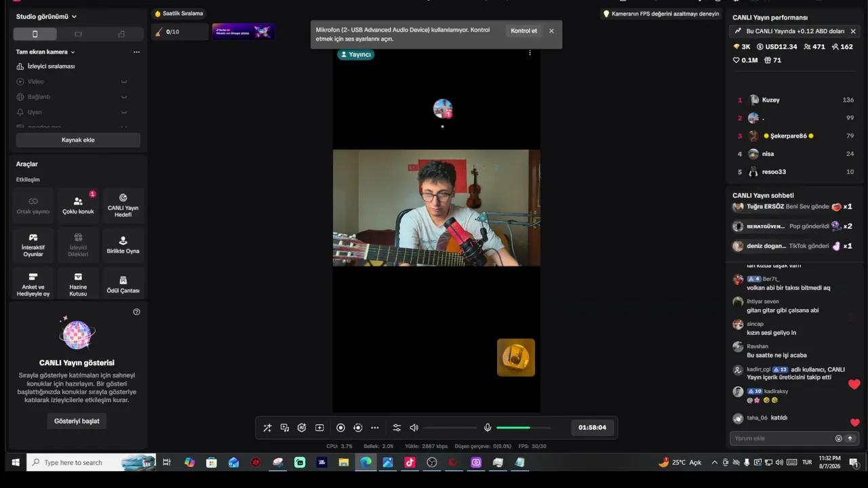Select Şekerpare86 in the viewer ranking
Viewport: 868px width, 488px height.
(x=795, y=136)
